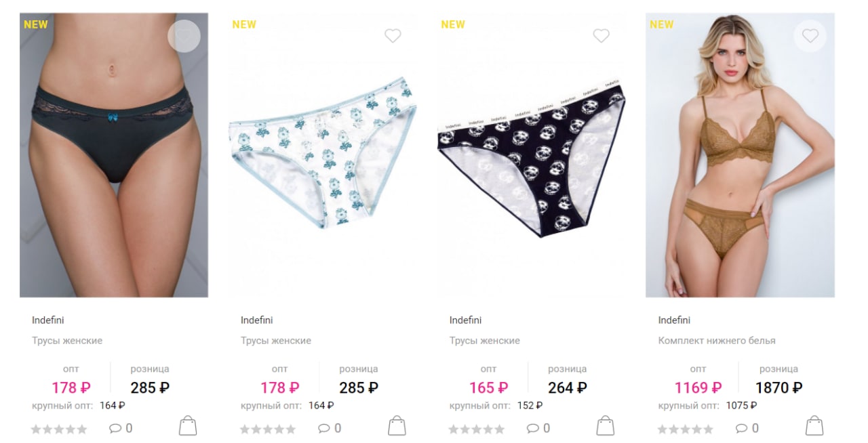Click Indefini brand above the panda panties
This screenshot has height=443, width=868.
pos(465,320)
